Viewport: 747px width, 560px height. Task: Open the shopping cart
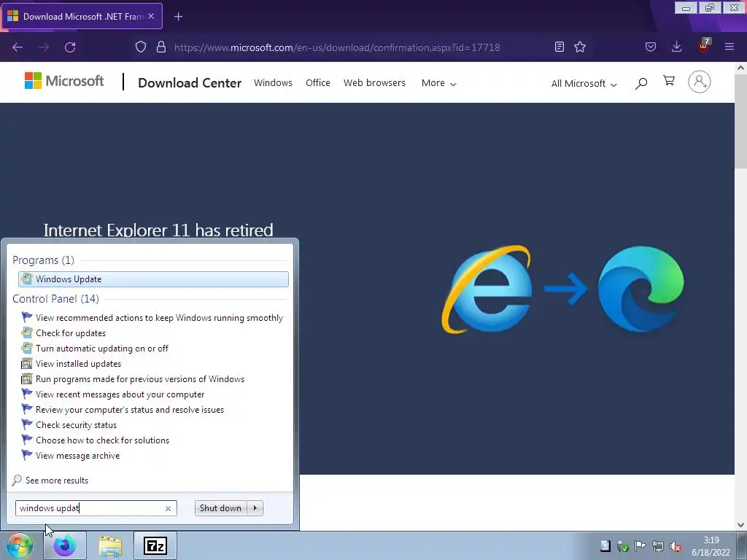(x=669, y=81)
